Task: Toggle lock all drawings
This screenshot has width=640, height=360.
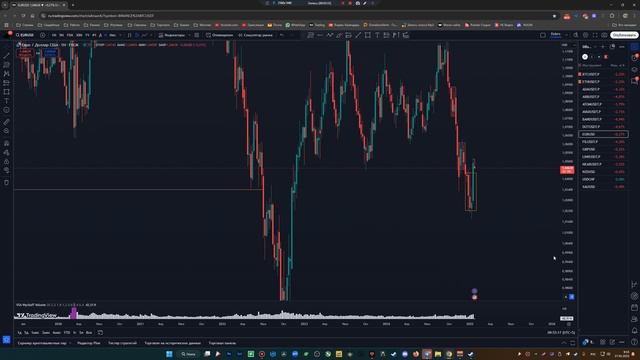Action: pos(7,162)
